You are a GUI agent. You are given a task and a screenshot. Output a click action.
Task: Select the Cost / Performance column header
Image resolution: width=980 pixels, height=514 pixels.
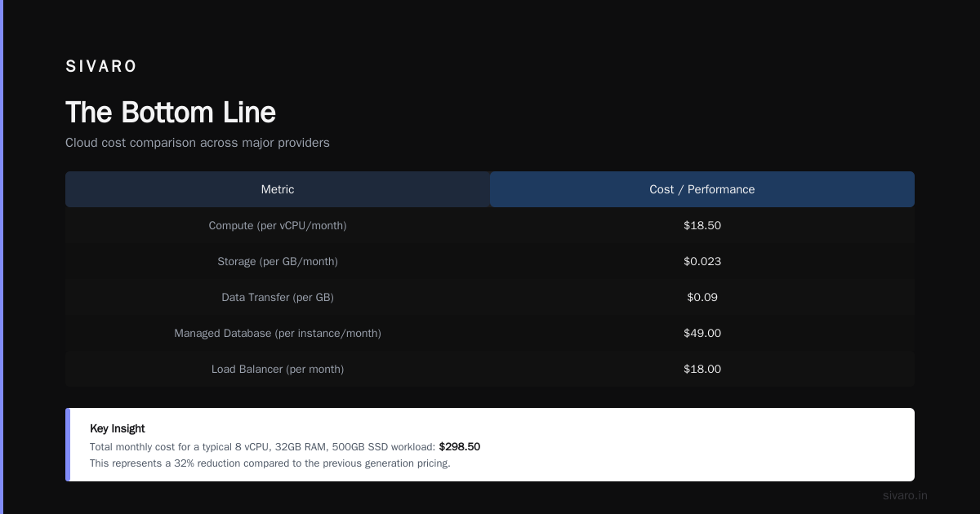(x=702, y=189)
